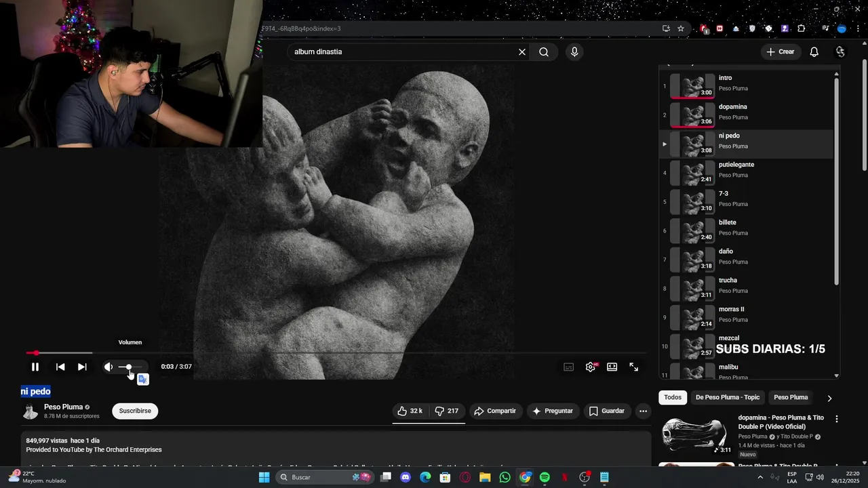Click the shield extension icon

pos(752,28)
